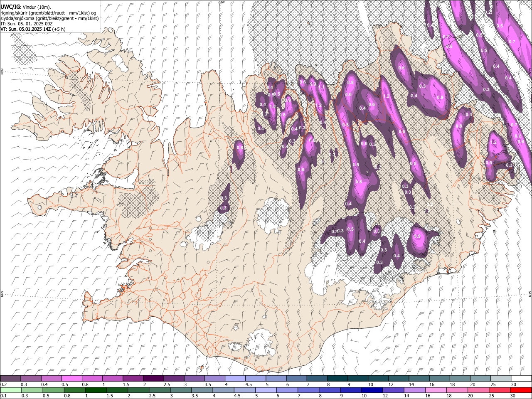This screenshot has width=532, height=399.
Task: Click the lavender 4–4.5 snow legend swatch
Action: pos(235,378)
